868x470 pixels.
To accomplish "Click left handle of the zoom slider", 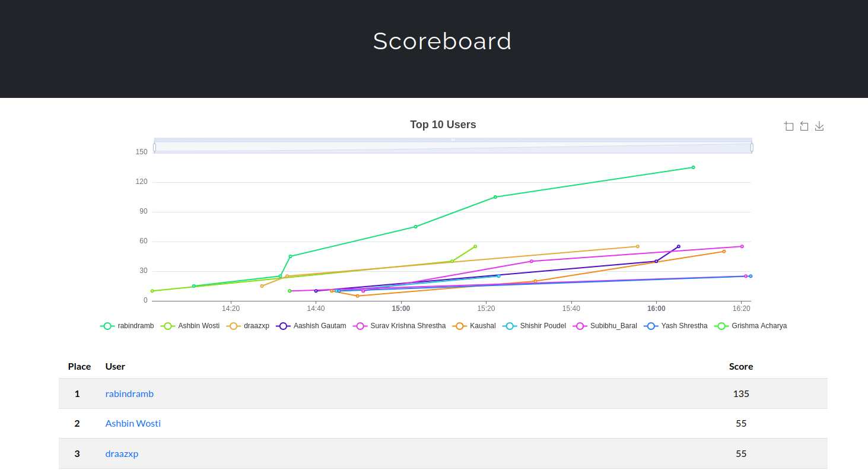I will (x=154, y=147).
